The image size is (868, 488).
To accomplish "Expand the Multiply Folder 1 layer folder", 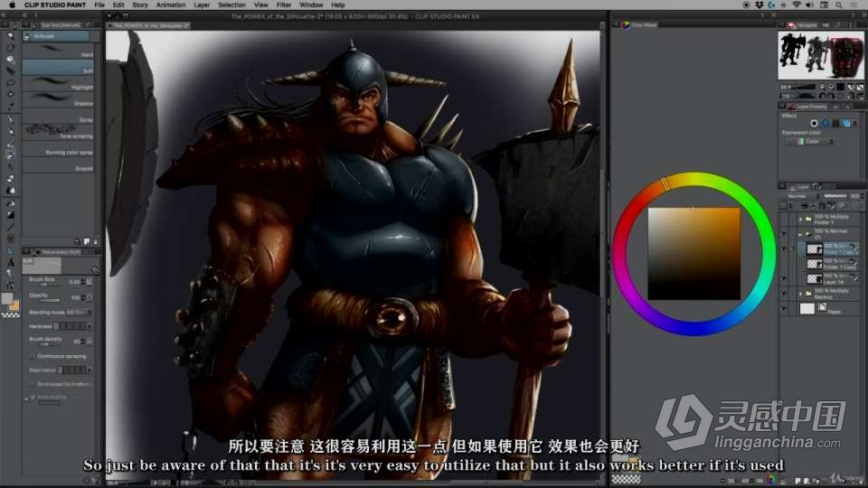I will tap(800, 219).
